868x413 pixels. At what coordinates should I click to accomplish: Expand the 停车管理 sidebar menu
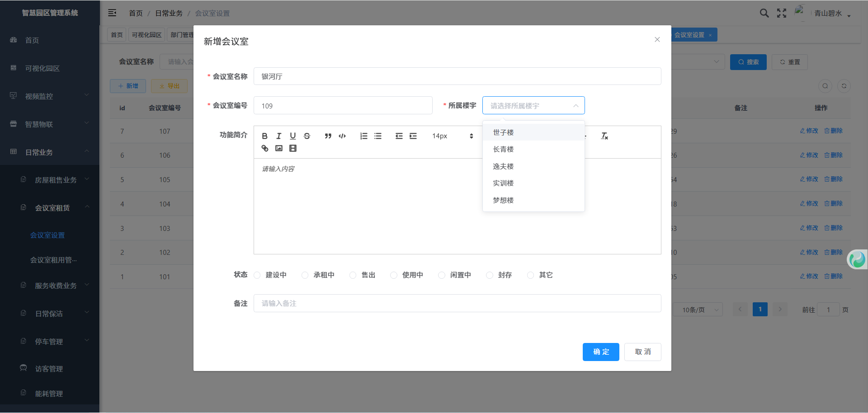[49, 342]
